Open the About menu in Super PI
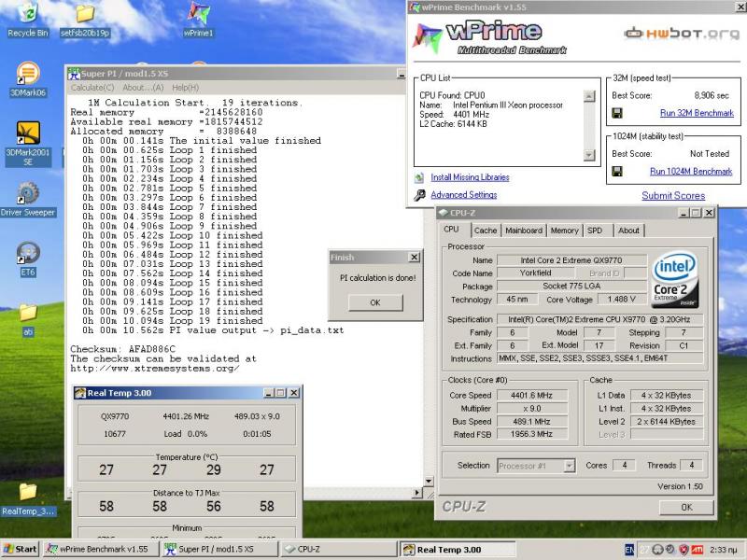Image resolution: width=747 pixels, height=560 pixels. (x=143, y=88)
